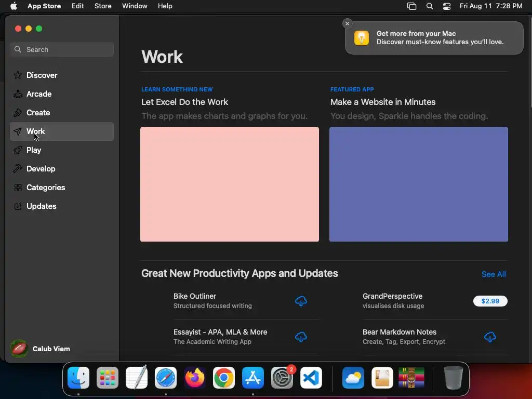The image size is (532, 399).
Task: Click the Calub Viem avatar picture
Action: (19, 349)
